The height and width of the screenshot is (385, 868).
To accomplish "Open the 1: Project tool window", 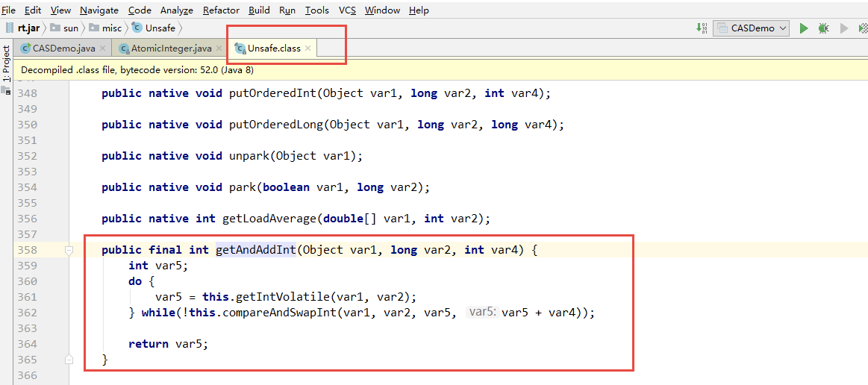I will [7, 64].
